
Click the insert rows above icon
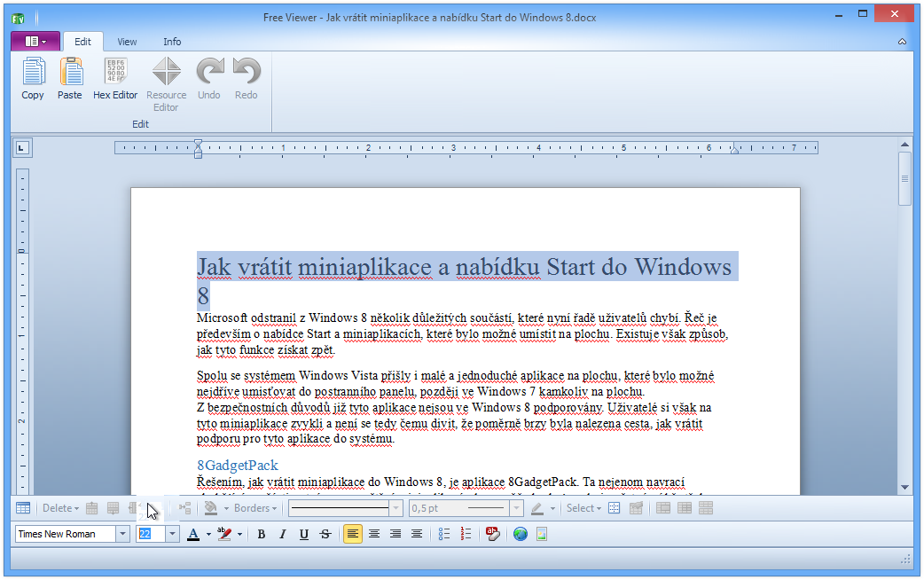[x=92, y=508]
